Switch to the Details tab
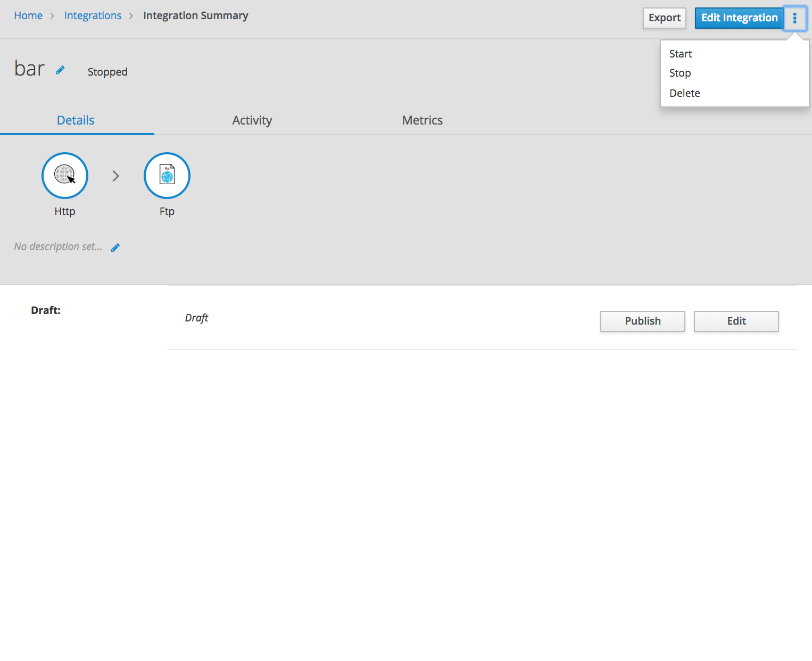 [76, 120]
